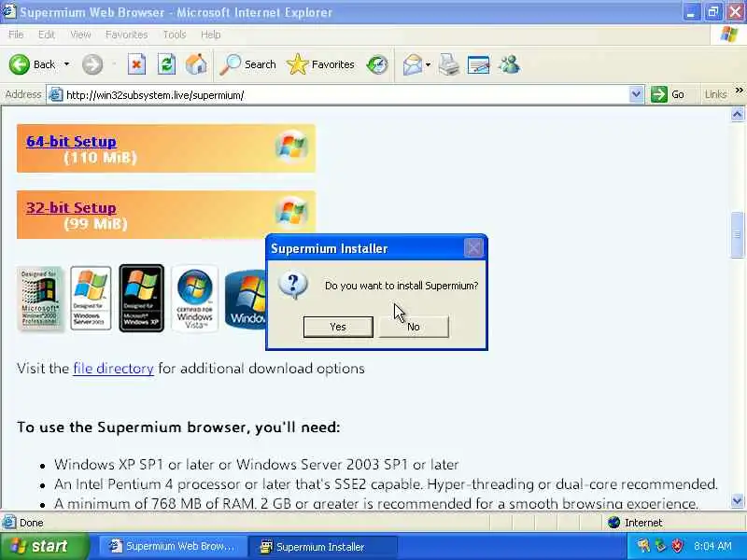Screen dimensions: 747x560
Task: Click the address bar URL field
Action: (x=345, y=95)
